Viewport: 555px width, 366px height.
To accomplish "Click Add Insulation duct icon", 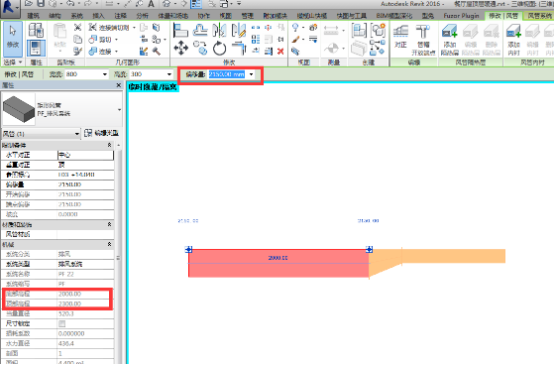I will (450, 39).
